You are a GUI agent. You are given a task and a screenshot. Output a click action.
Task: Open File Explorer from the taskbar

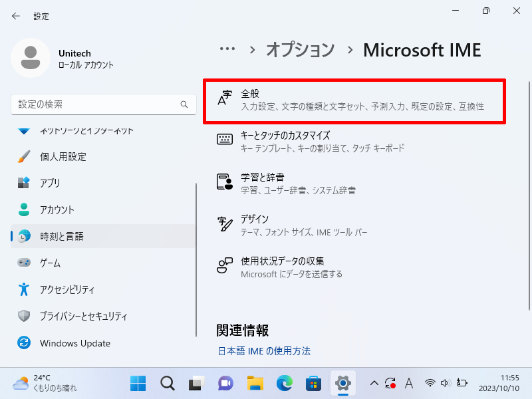[x=255, y=384]
